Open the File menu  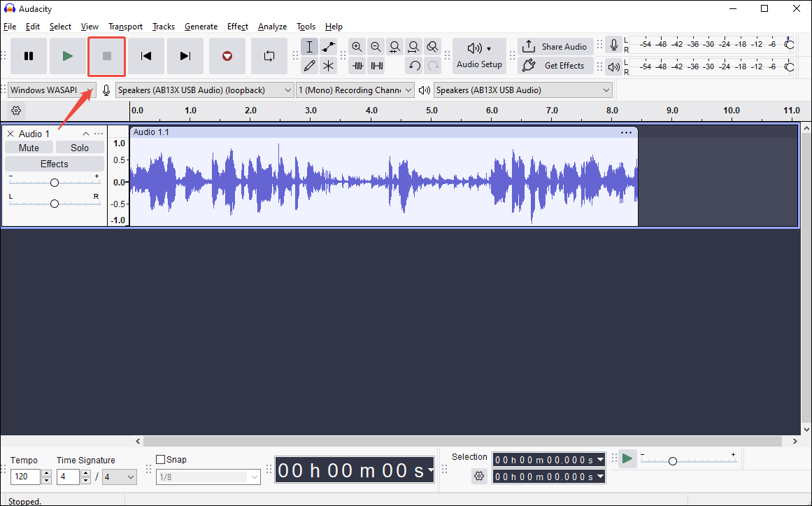pyautogui.click(x=10, y=27)
